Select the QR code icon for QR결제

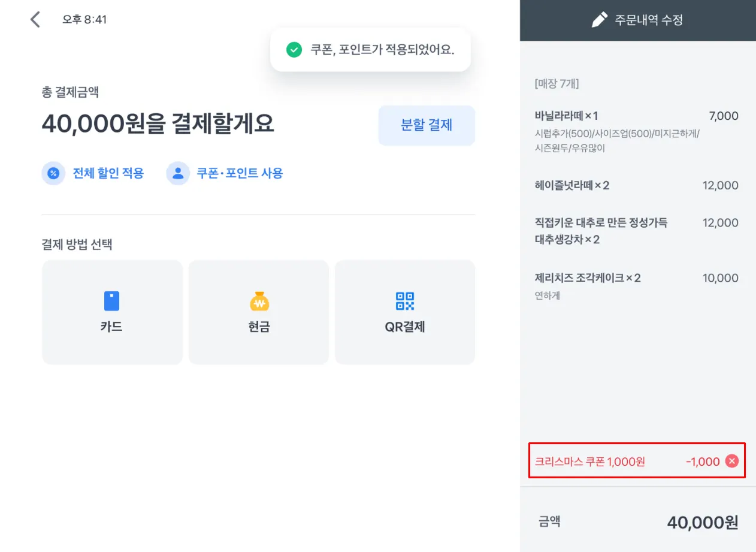click(405, 301)
